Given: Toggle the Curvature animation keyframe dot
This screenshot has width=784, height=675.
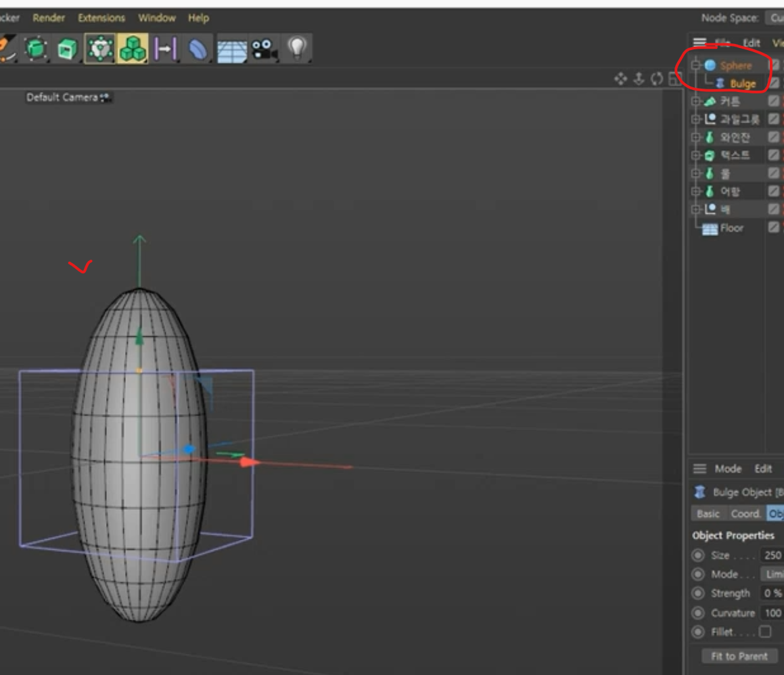Looking at the screenshot, I should click(698, 613).
